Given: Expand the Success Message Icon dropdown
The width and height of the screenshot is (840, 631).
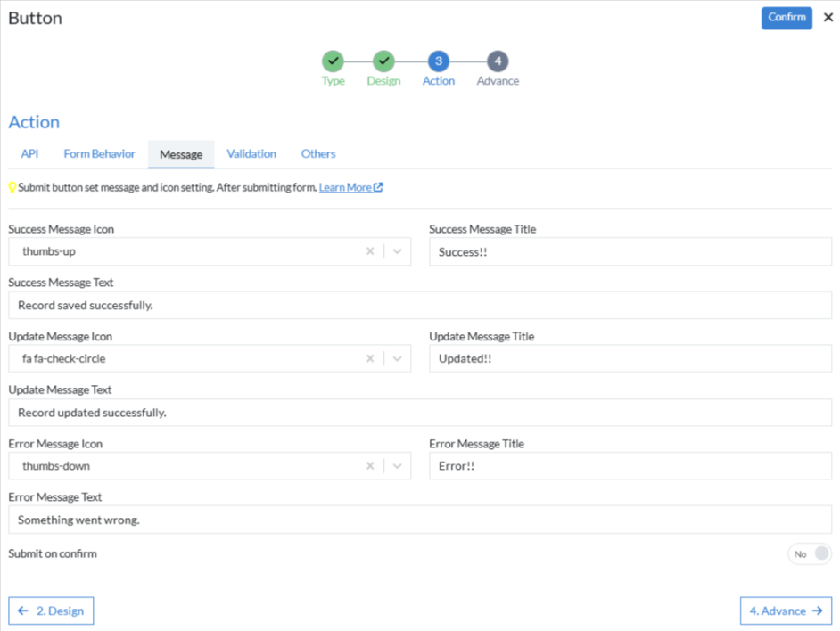Looking at the screenshot, I should click(x=397, y=251).
